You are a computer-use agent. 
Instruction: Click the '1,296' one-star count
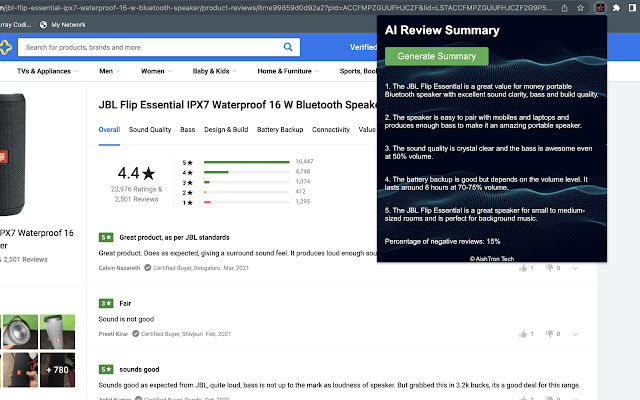[302, 202]
